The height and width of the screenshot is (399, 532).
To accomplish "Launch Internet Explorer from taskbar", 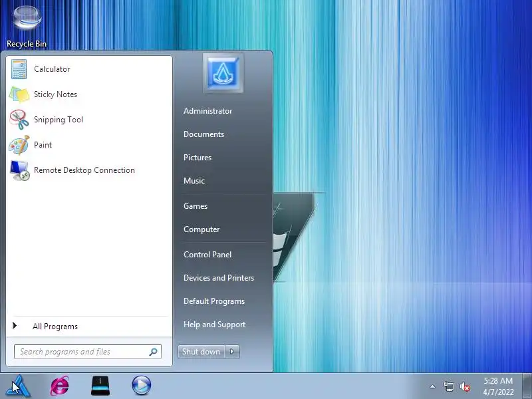I will point(60,386).
